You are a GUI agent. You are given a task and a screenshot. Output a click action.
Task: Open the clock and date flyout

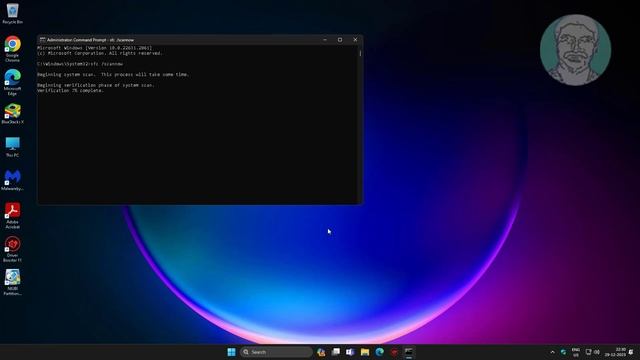click(616, 352)
